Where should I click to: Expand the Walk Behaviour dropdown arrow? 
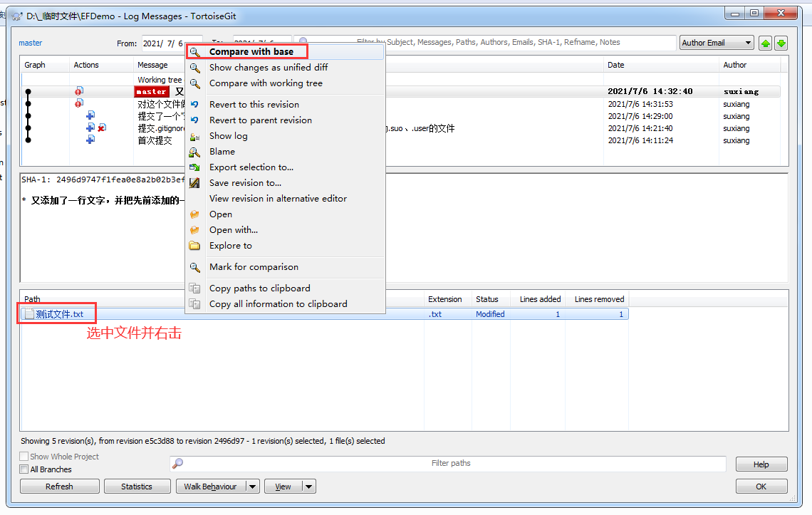252,487
